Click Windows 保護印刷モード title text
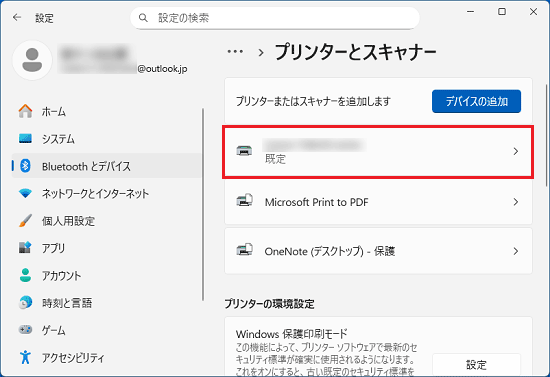Screen dimensions: 550x377 click(x=291, y=334)
